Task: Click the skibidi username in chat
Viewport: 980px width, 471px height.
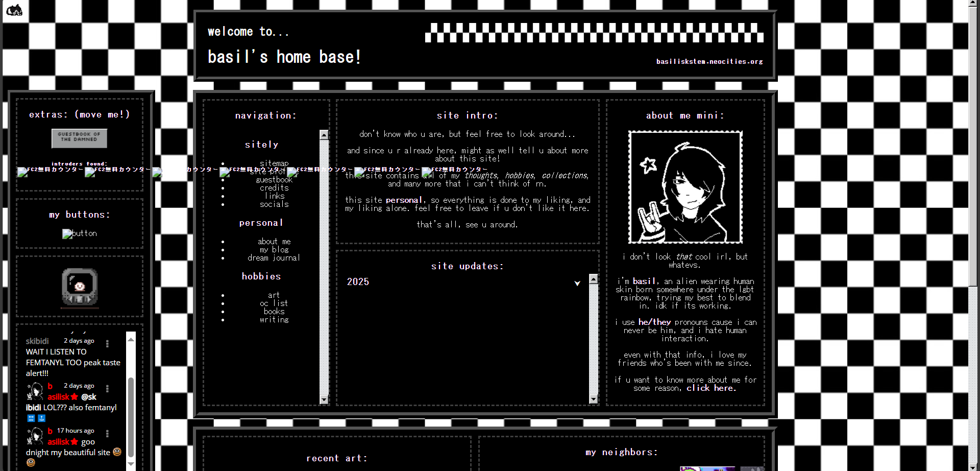Action: click(x=37, y=341)
